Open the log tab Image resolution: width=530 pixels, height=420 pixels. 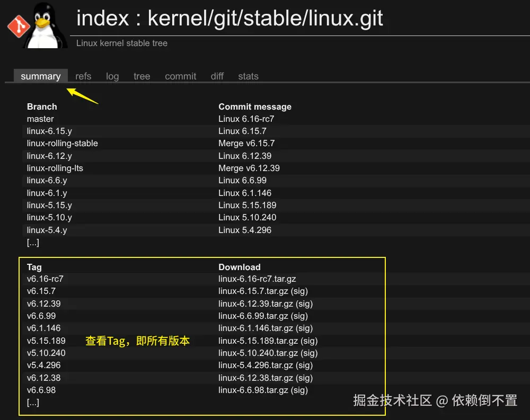[112, 76]
